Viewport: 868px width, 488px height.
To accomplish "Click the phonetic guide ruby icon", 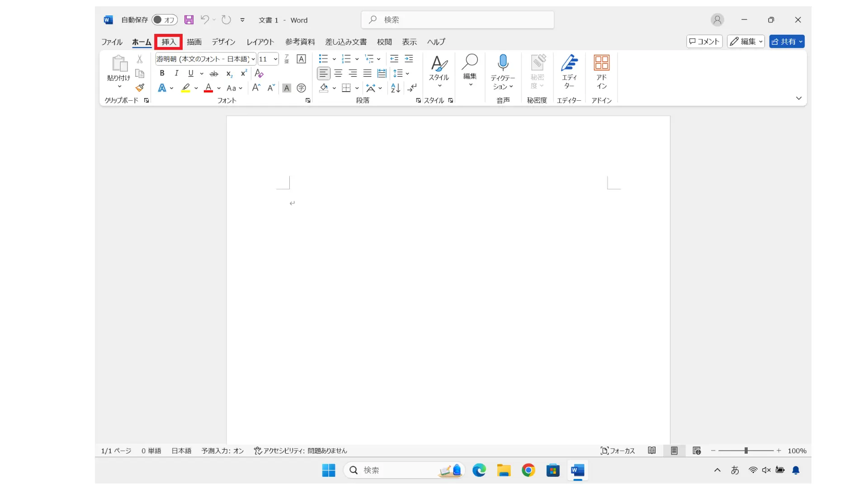I will [x=287, y=59].
